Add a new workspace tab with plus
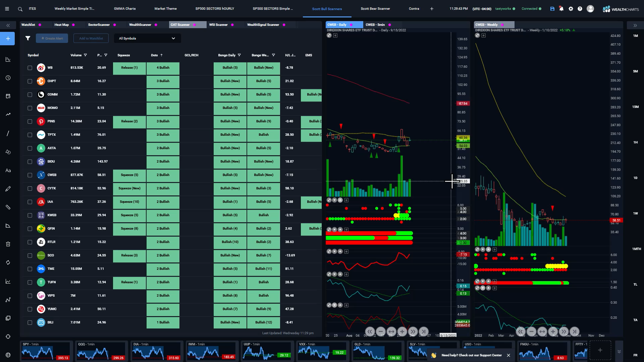644x362 pixels. tap(432, 9)
